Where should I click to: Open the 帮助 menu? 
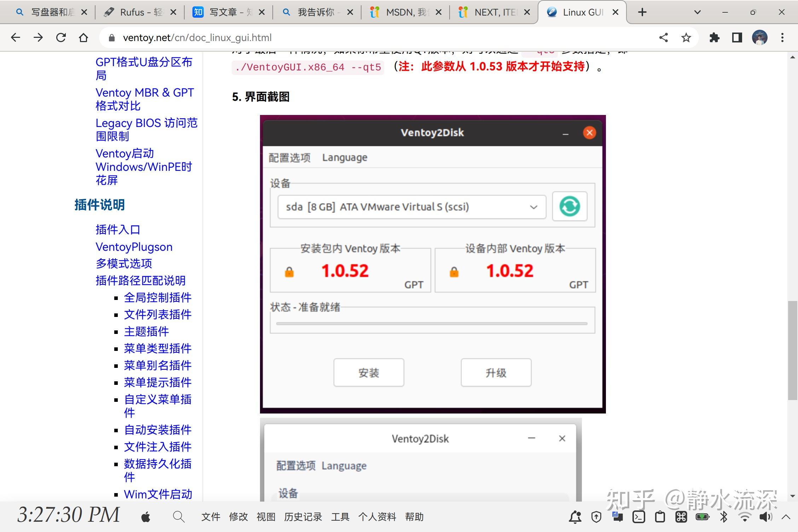pyautogui.click(x=414, y=517)
